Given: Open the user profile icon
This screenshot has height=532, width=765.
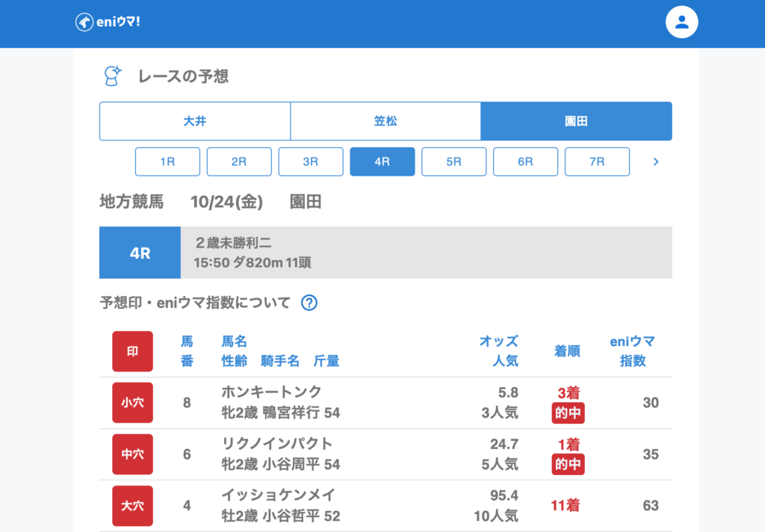Looking at the screenshot, I should [681, 22].
